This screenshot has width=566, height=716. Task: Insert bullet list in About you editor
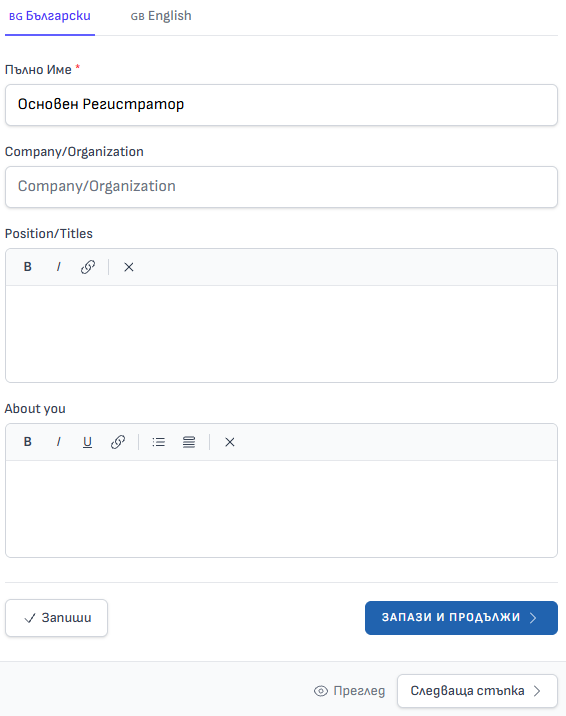(158, 442)
